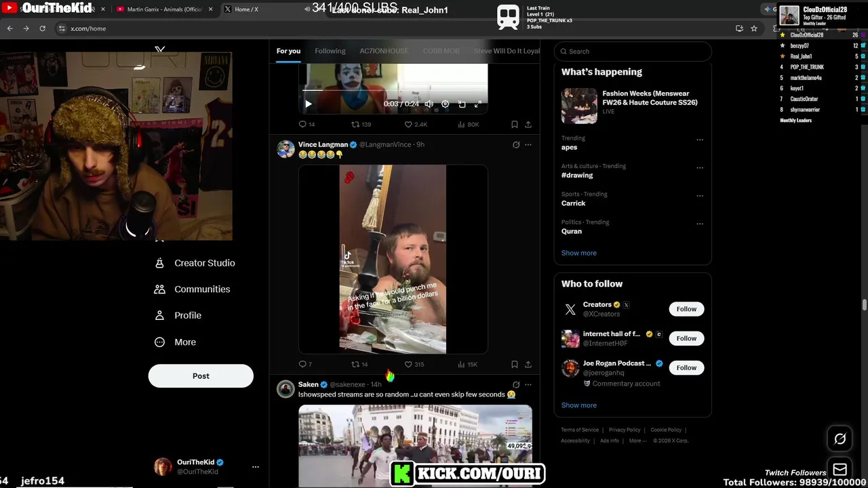Image resolution: width=868 pixels, height=488 pixels.
Task: Go back in the browser
Action: pos(9,28)
